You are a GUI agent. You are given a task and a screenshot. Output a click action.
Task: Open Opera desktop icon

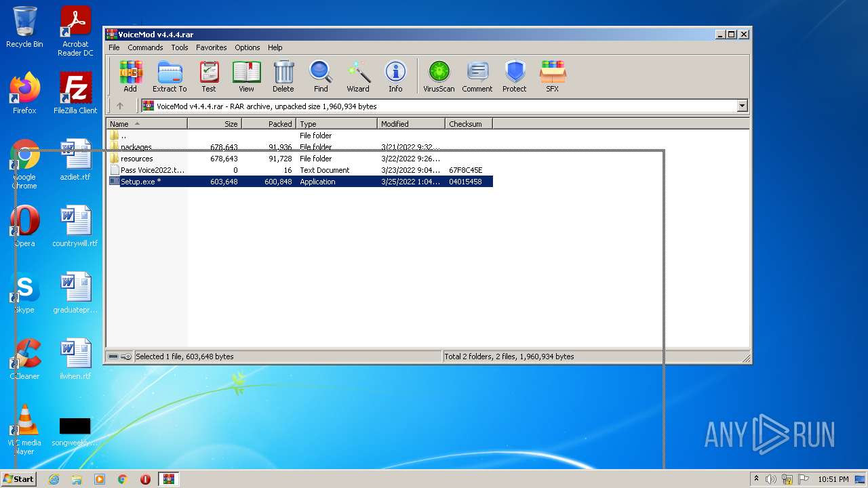point(24,226)
